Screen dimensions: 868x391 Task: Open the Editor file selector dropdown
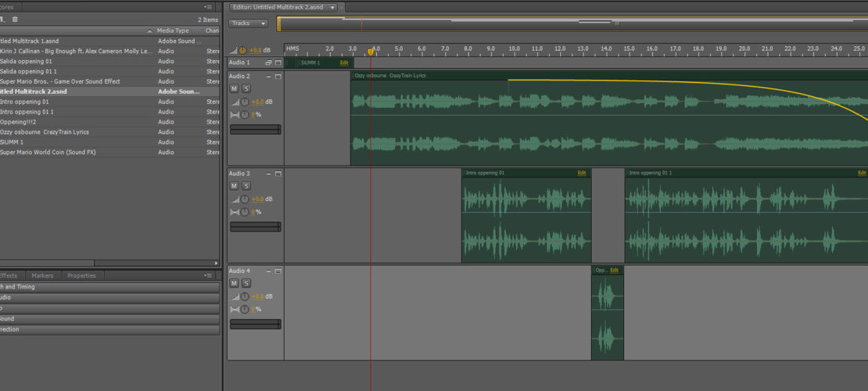[x=333, y=7]
